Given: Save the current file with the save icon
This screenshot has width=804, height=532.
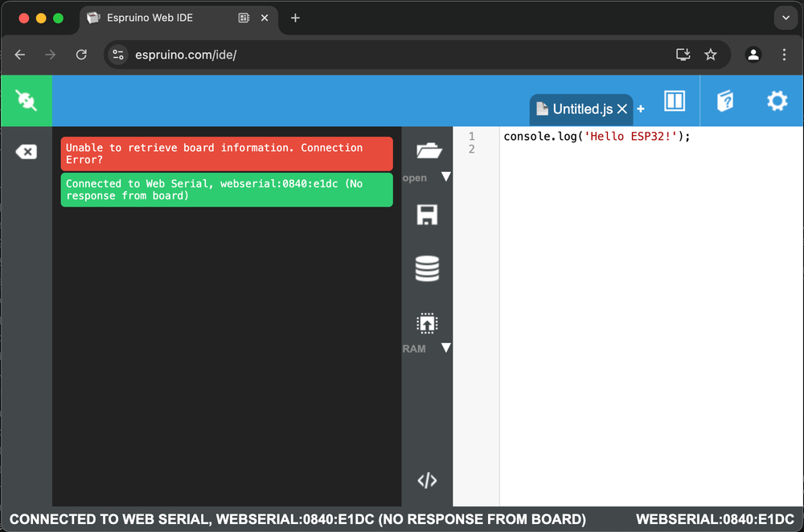Looking at the screenshot, I should (x=427, y=214).
